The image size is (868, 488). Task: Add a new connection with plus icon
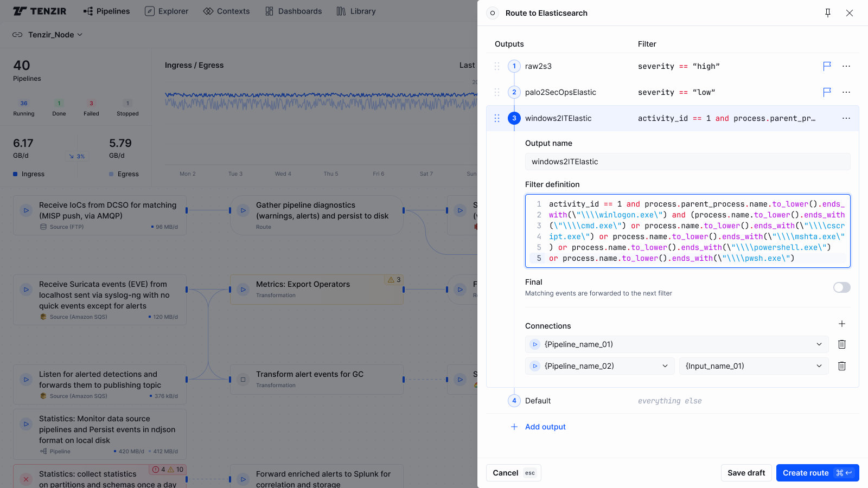(841, 324)
